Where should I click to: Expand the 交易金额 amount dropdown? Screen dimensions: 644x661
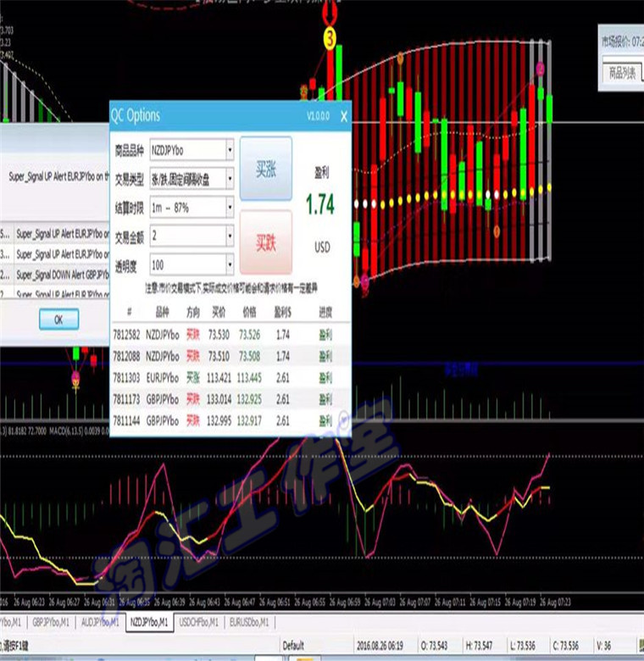pos(230,236)
